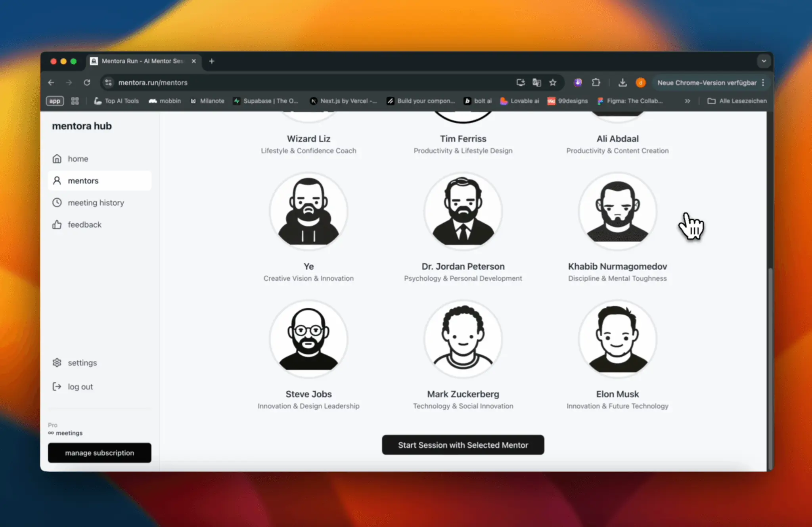Log out of mentora hub

coord(100,387)
